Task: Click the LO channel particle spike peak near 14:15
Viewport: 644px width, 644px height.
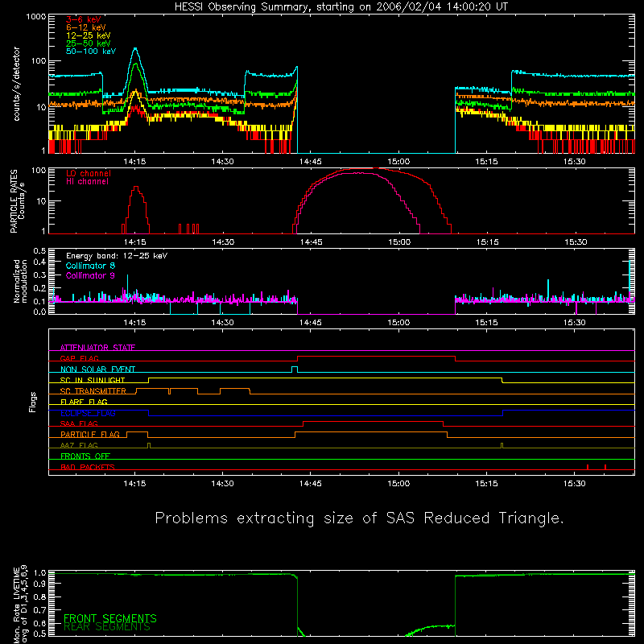Action: click(x=135, y=188)
